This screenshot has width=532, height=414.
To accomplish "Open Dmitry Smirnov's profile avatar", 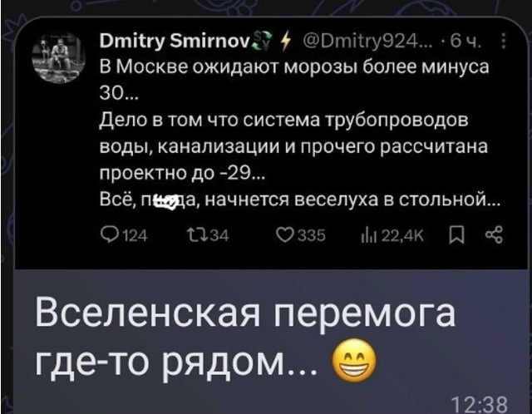I will pyautogui.click(x=59, y=57).
